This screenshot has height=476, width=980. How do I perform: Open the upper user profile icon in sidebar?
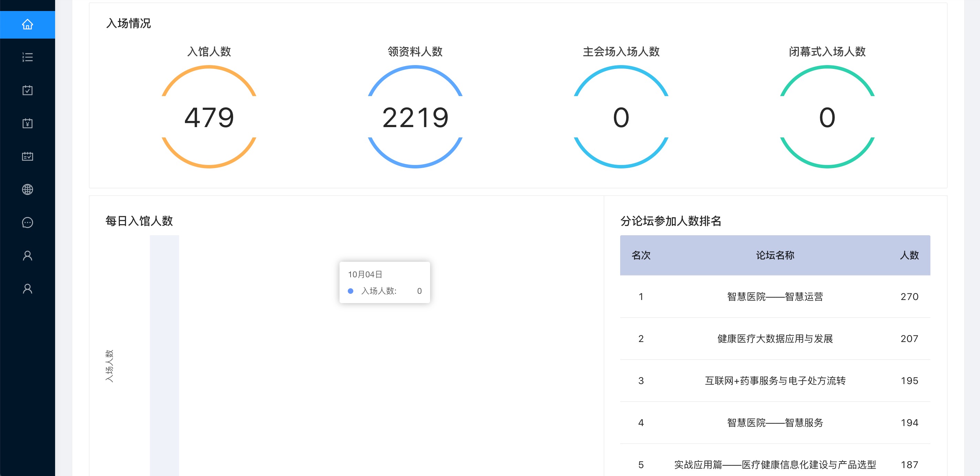tap(28, 255)
